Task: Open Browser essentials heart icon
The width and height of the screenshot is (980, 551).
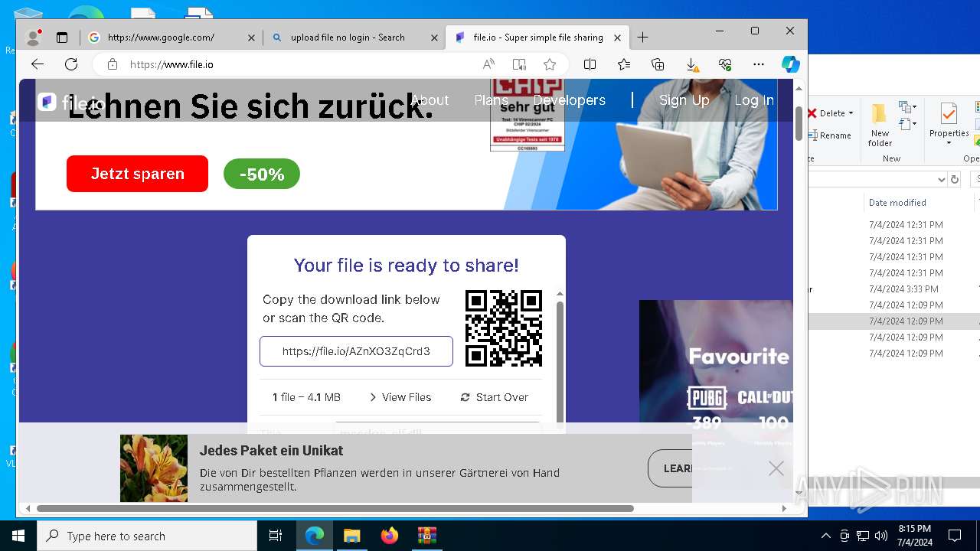Action: tap(725, 64)
